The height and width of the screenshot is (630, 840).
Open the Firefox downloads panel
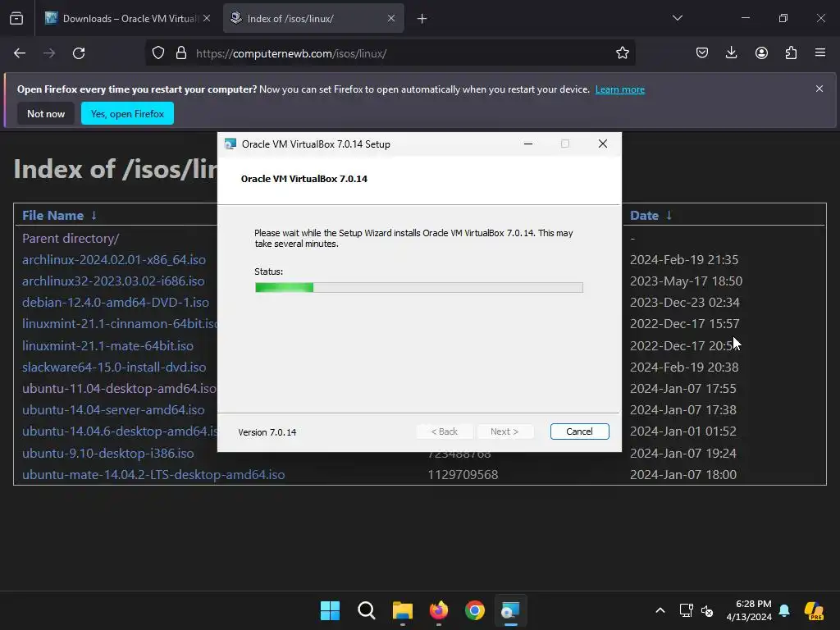pyautogui.click(x=731, y=53)
